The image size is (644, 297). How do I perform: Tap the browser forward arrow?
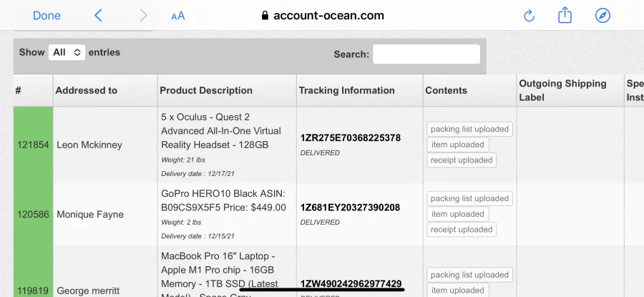point(143,16)
